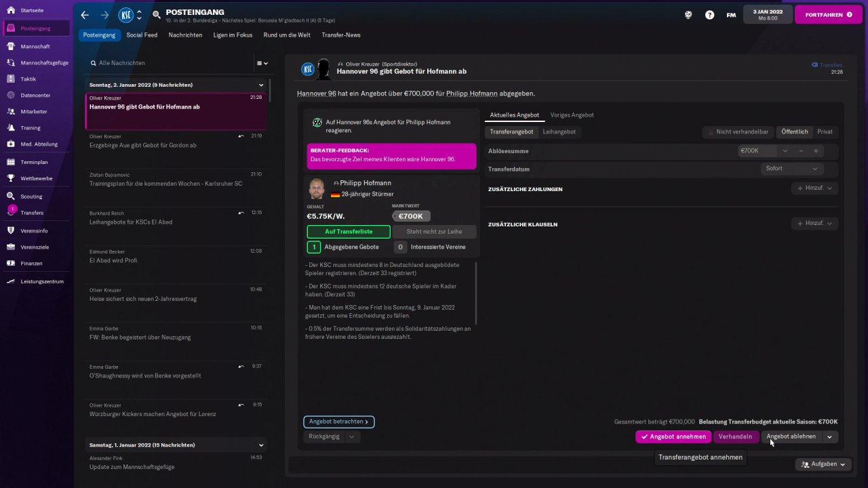Screen dimensions: 868x488
Task: Open Med. Abteilung medical icon
Action: 11,144
